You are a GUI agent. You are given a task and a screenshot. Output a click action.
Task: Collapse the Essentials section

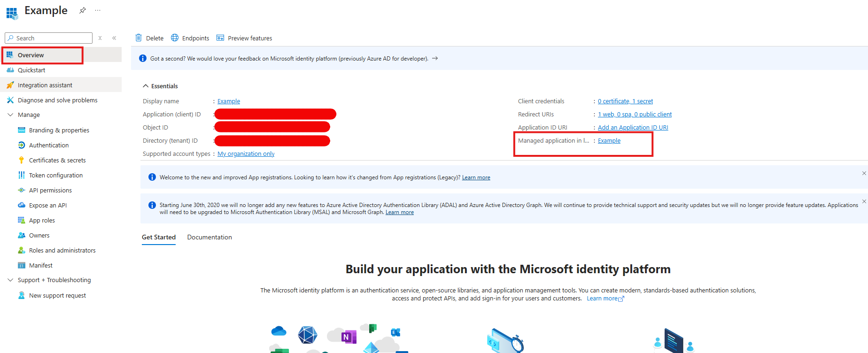146,86
